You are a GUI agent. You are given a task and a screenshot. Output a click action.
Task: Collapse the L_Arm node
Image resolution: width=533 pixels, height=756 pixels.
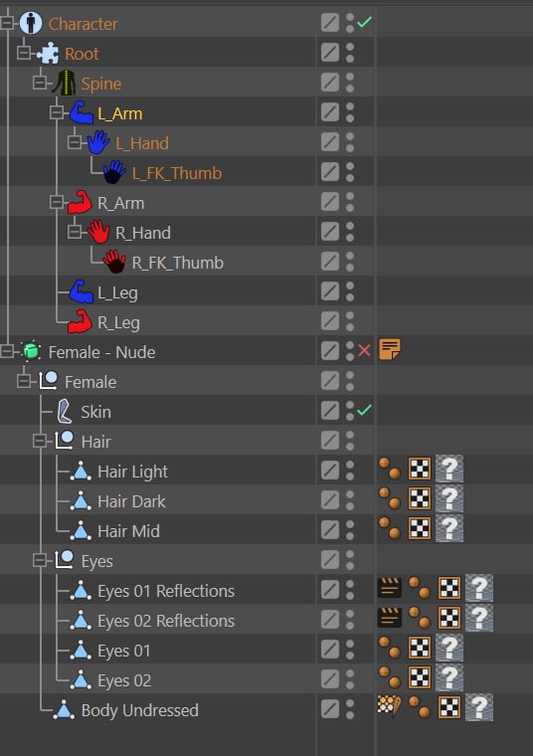(57, 112)
